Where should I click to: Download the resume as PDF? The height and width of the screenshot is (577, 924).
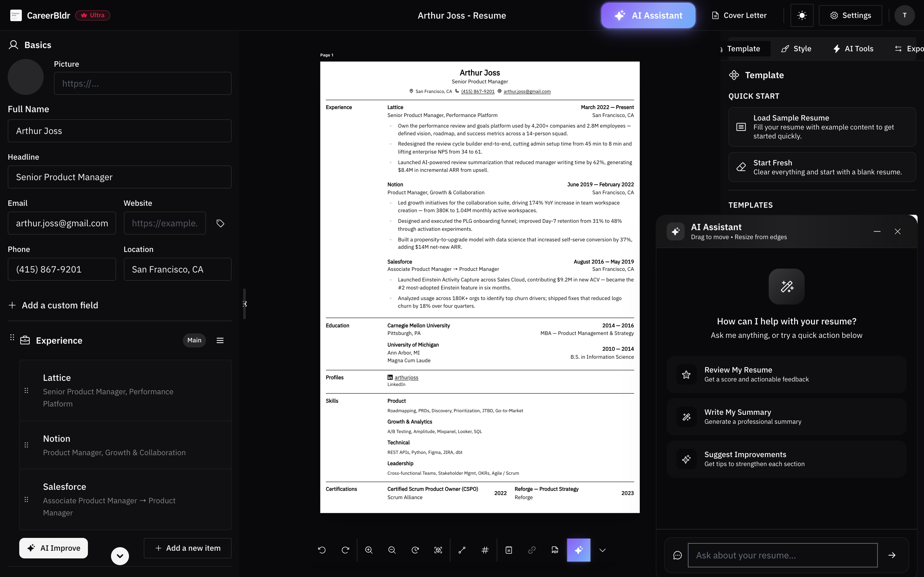tap(555, 550)
